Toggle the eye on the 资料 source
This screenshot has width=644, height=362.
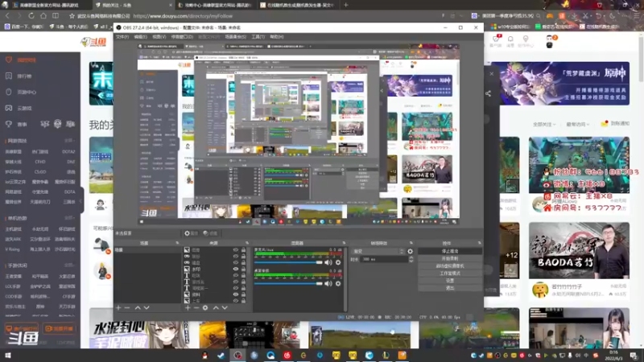(236, 294)
